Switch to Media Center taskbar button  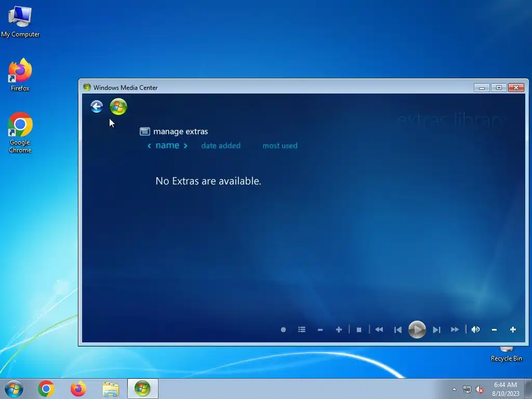click(x=142, y=389)
